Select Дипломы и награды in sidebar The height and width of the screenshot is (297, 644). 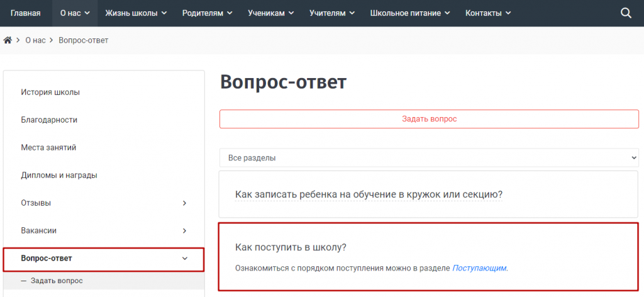(x=59, y=176)
